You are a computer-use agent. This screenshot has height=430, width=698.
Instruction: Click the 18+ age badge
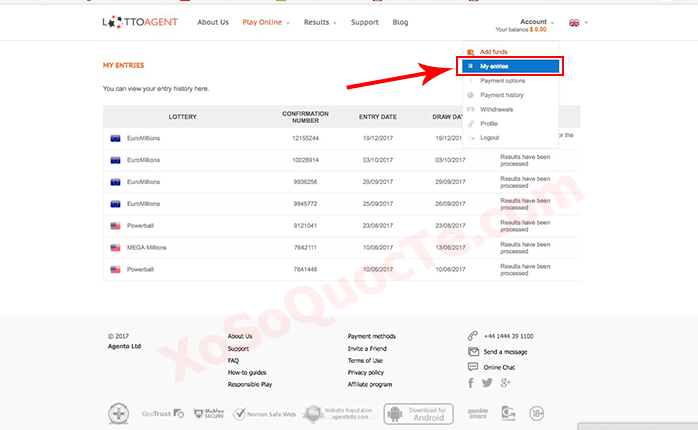pos(537,414)
